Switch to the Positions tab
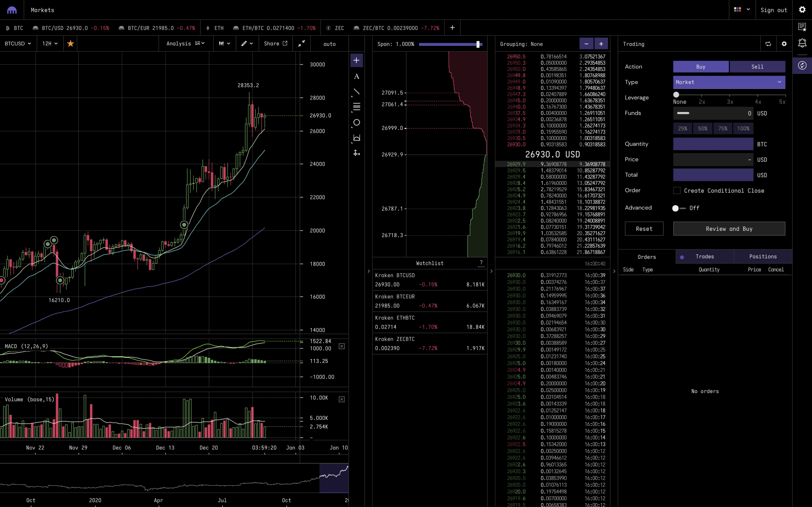 (x=763, y=257)
